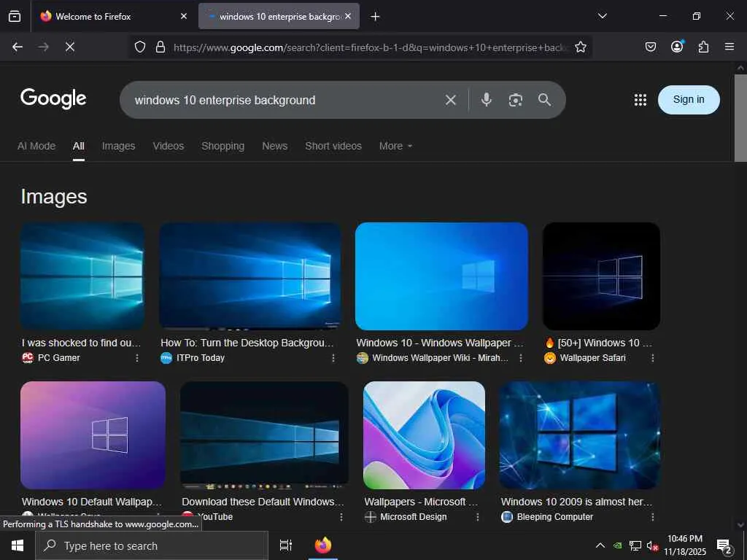Click the taskbar search box

pyautogui.click(x=152, y=545)
